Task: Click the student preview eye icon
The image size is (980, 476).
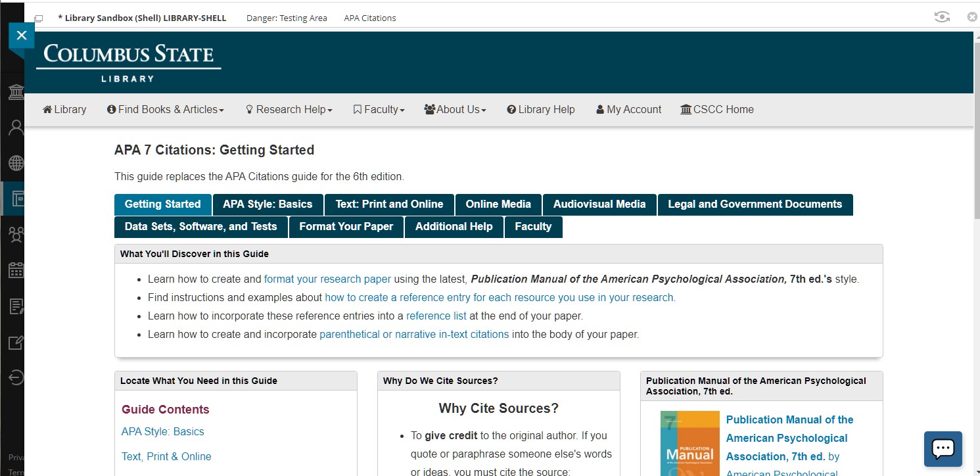Action: [942, 17]
